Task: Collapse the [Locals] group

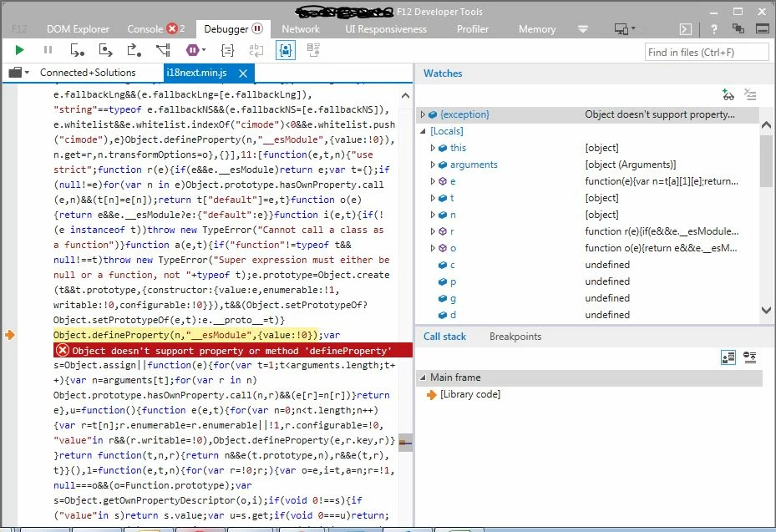Action: 423,131
